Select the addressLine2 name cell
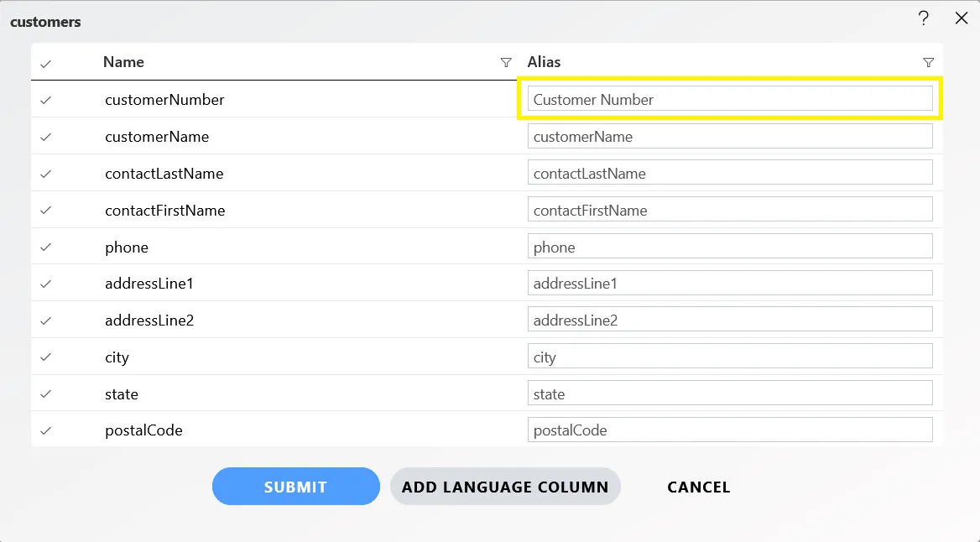 click(149, 320)
